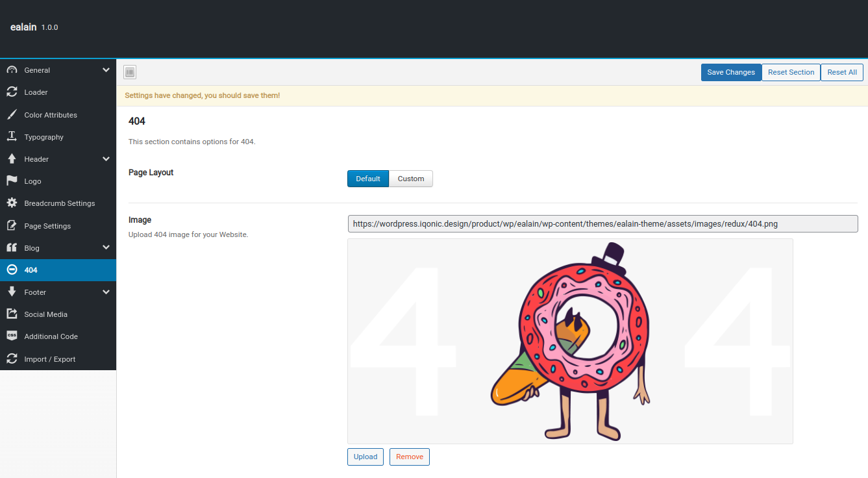Screen dimensions: 868x478
Task: Click the 1.0.0 version number
Action: [50, 28]
